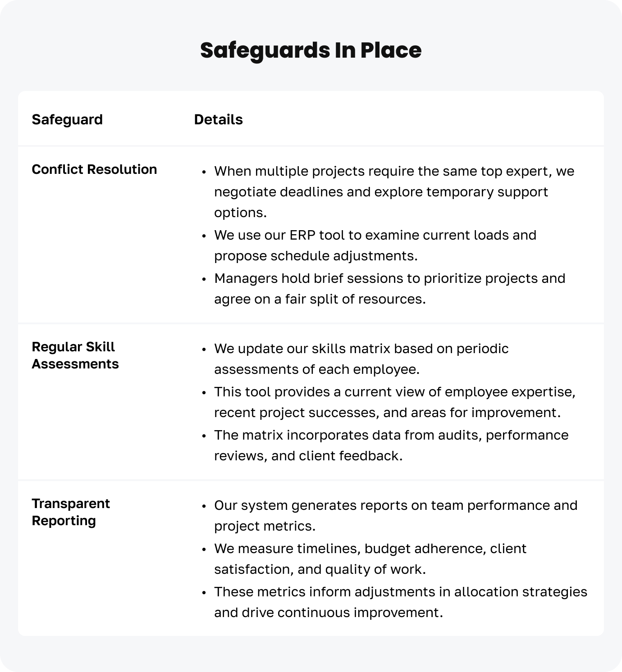This screenshot has width=622, height=672.
Task: Click the 'Details' column header
Action: (x=218, y=119)
